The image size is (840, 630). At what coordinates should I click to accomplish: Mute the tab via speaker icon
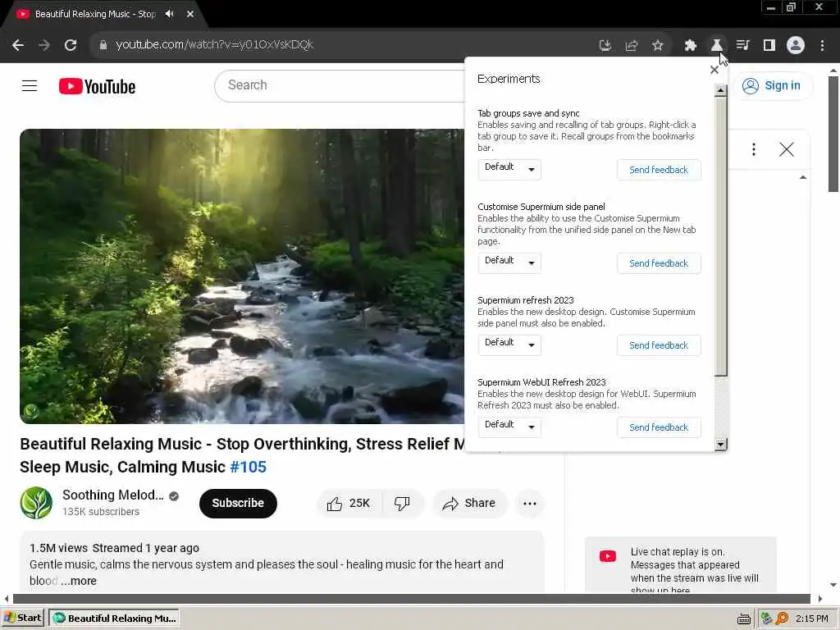[x=169, y=14]
